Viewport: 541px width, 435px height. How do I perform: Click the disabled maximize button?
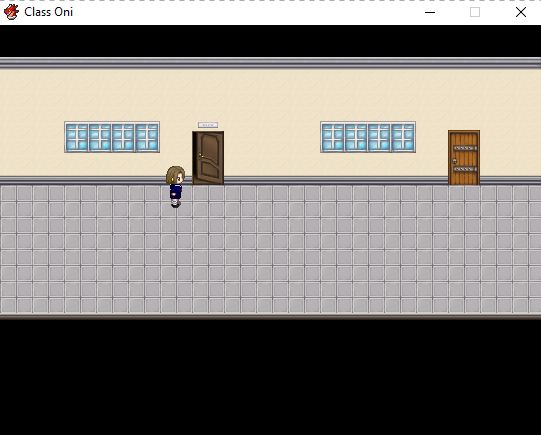coord(475,12)
